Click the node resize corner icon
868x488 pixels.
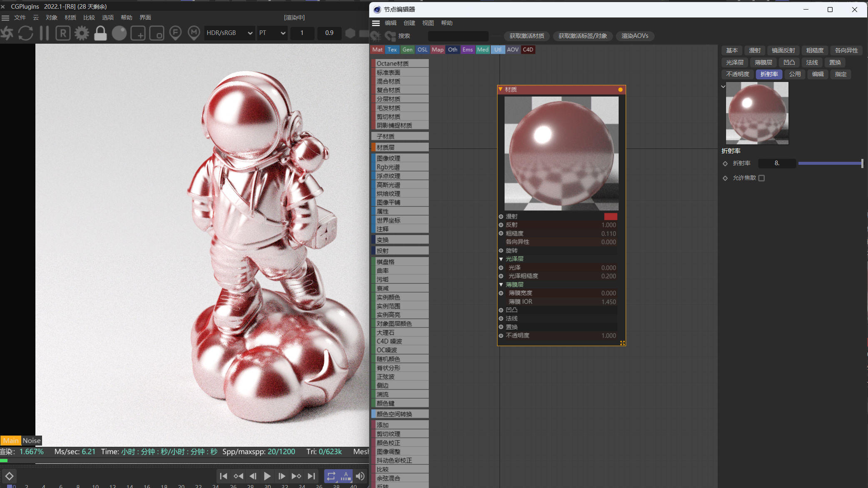(622, 343)
